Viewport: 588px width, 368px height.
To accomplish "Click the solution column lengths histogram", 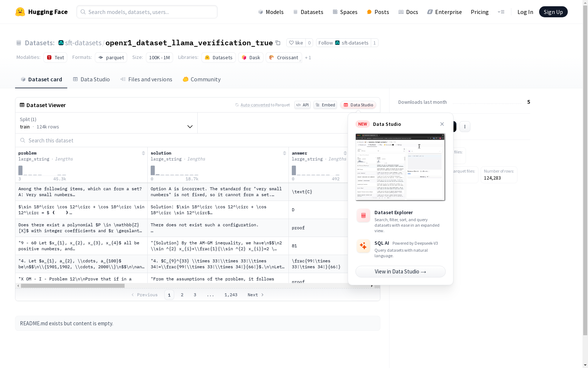I will pos(175,170).
